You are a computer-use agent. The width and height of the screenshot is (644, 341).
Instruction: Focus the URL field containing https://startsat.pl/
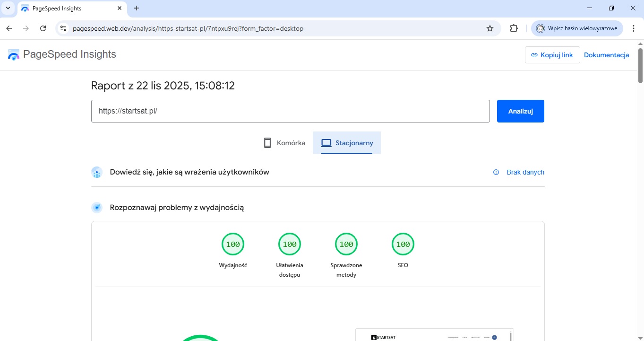[x=291, y=111]
